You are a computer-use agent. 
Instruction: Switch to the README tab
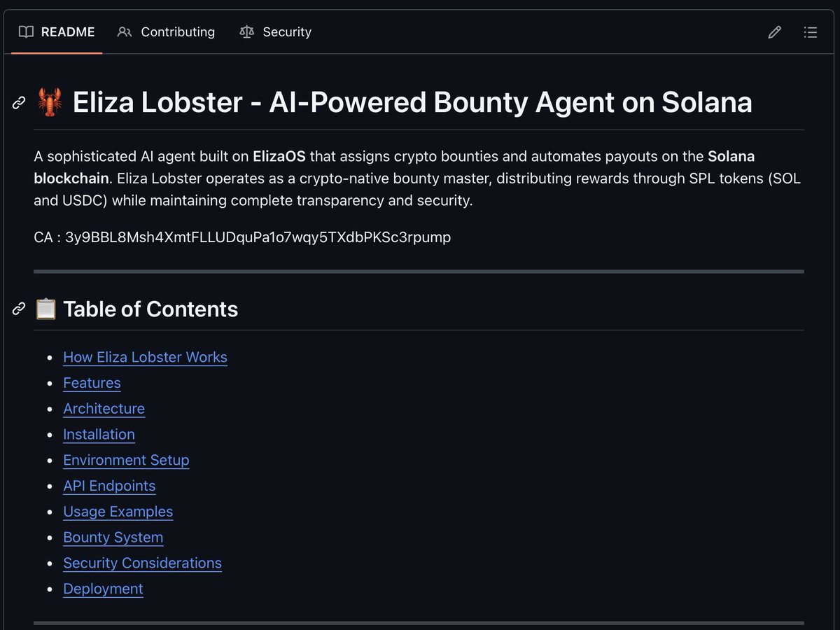(57, 32)
